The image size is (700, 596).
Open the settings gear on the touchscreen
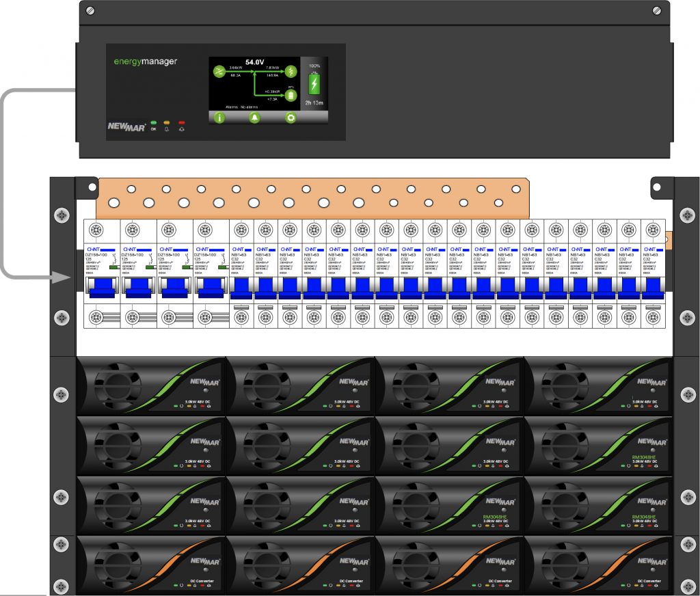[291, 118]
